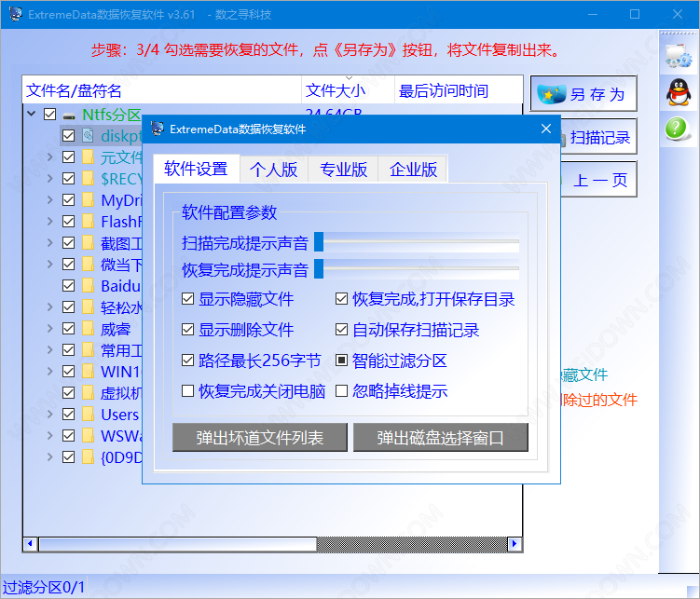Image resolution: width=700 pixels, height=599 pixels.
Task: Switch to 软件设置 tab
Action: 196,169
